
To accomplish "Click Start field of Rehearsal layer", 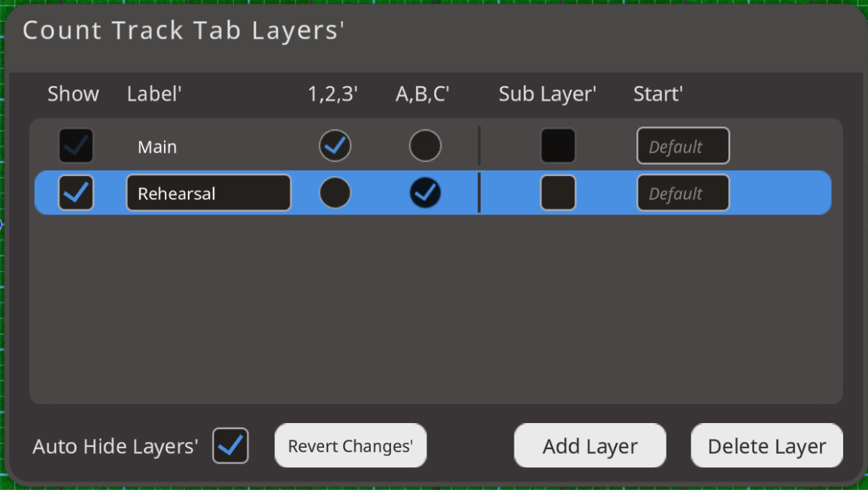I will coord(683,193).
